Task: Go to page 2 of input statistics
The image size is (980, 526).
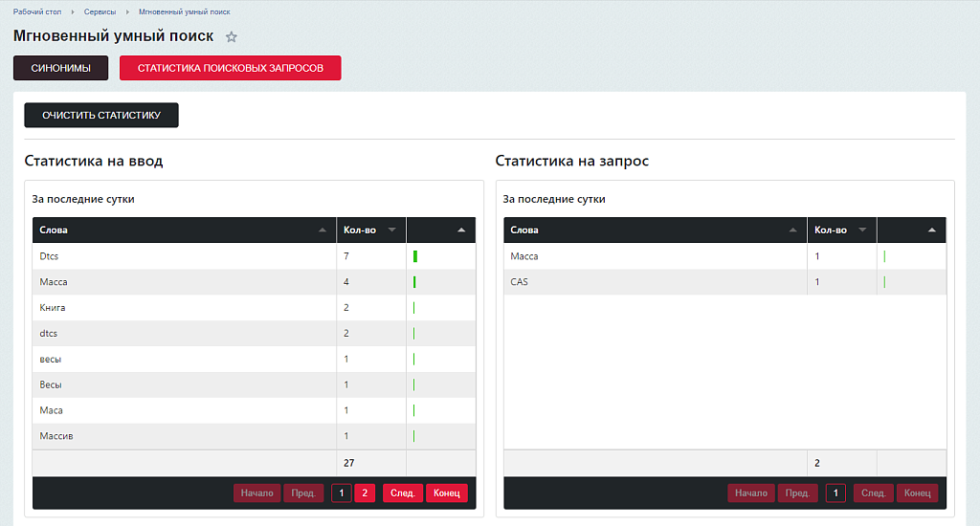Action: tap(365, 493)
